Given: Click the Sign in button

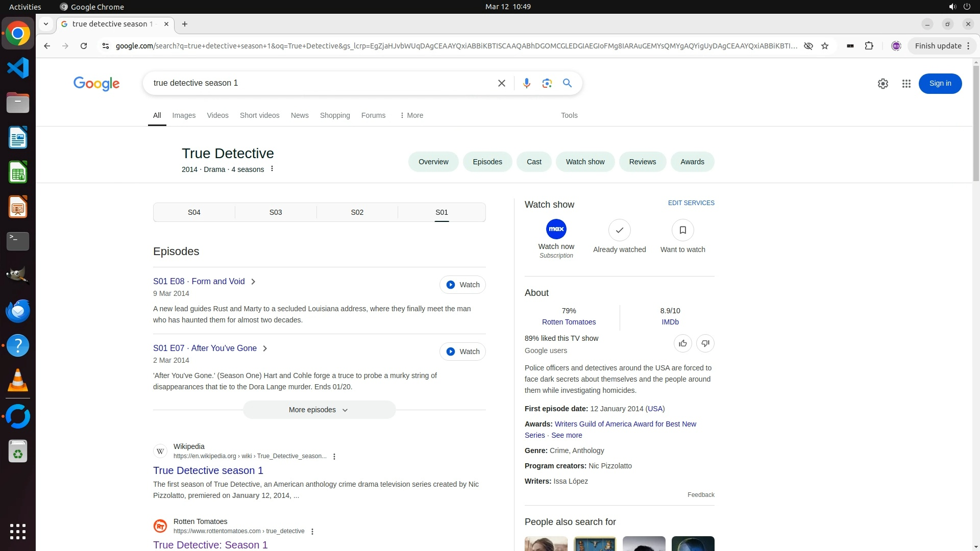Looking at the screenshot, I should pos(940,84).
